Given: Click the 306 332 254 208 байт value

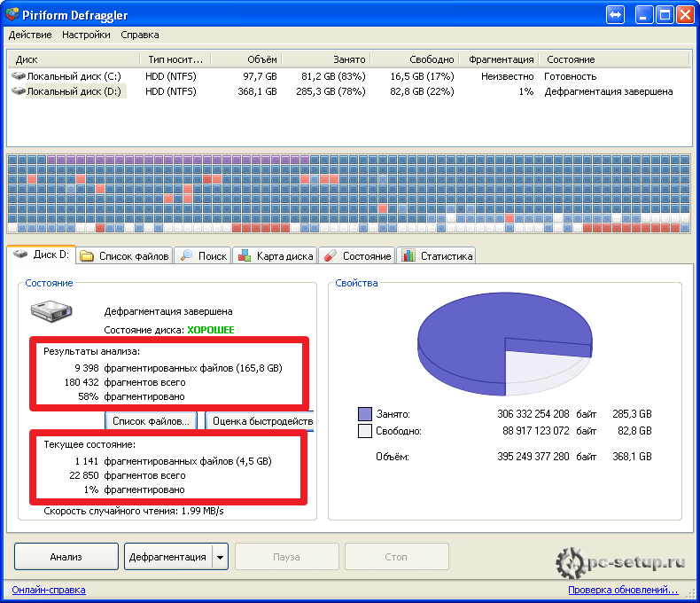Looking at the screenshot, I should point(547,414).
